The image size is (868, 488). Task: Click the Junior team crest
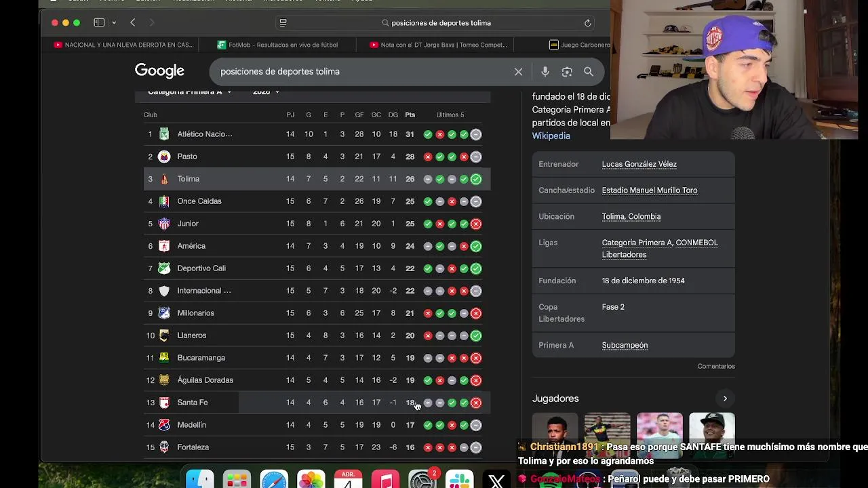164,224
